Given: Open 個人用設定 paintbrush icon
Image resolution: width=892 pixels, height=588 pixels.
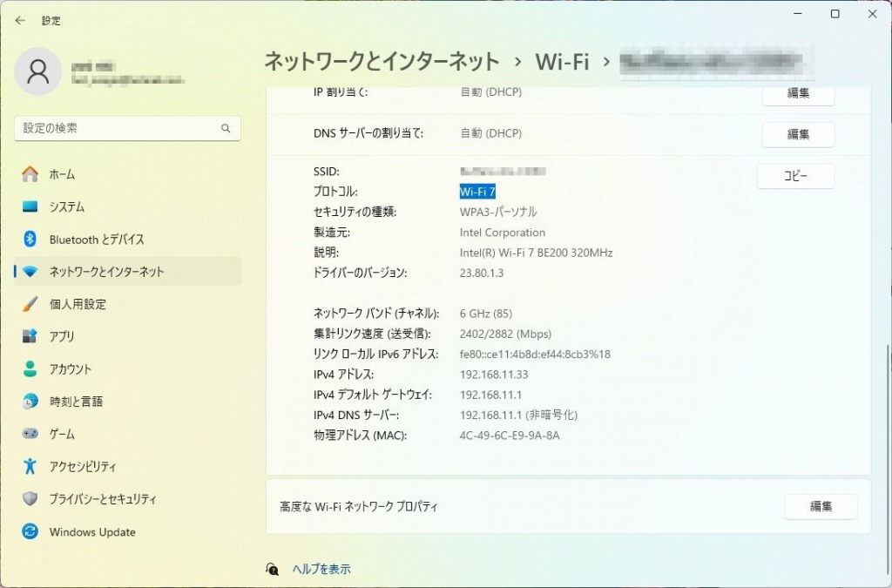Looking at the screenshot, I should coord(30,304).
